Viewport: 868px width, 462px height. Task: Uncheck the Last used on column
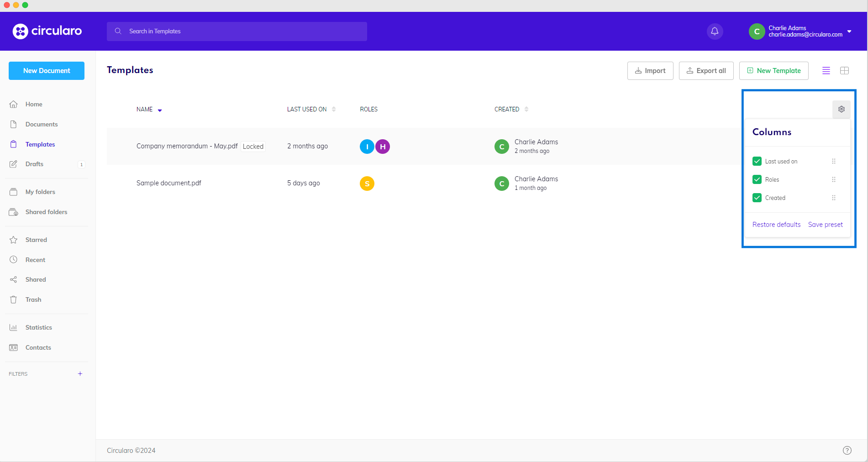(x=757, y=161)
